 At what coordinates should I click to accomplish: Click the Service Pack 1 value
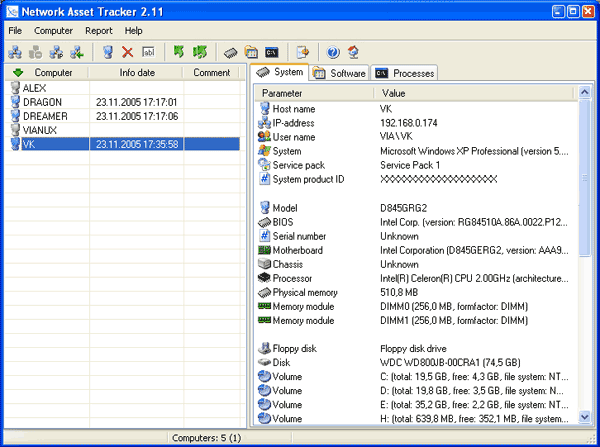(x=410, y=165)
